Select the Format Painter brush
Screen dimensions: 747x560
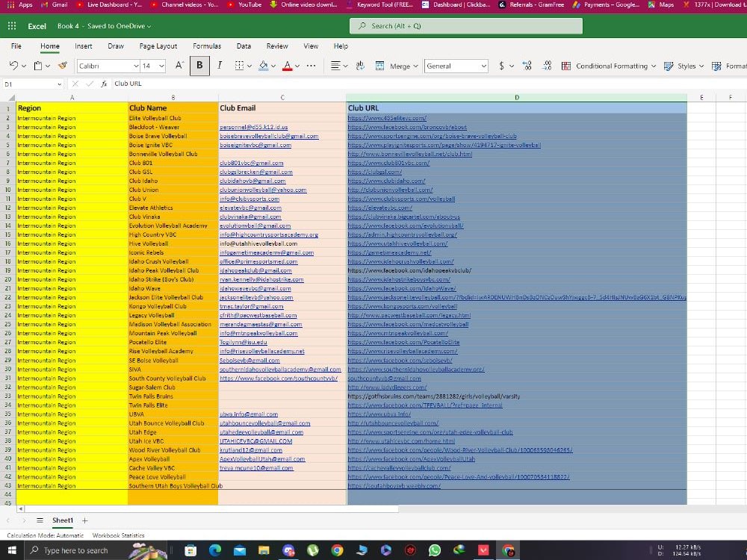click(63, 66)
